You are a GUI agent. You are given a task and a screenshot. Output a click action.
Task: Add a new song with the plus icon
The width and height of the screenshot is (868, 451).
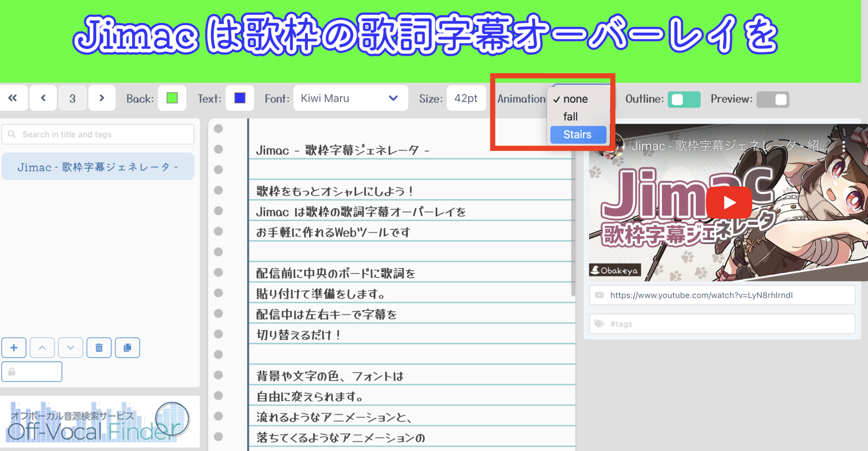[14, 348]
